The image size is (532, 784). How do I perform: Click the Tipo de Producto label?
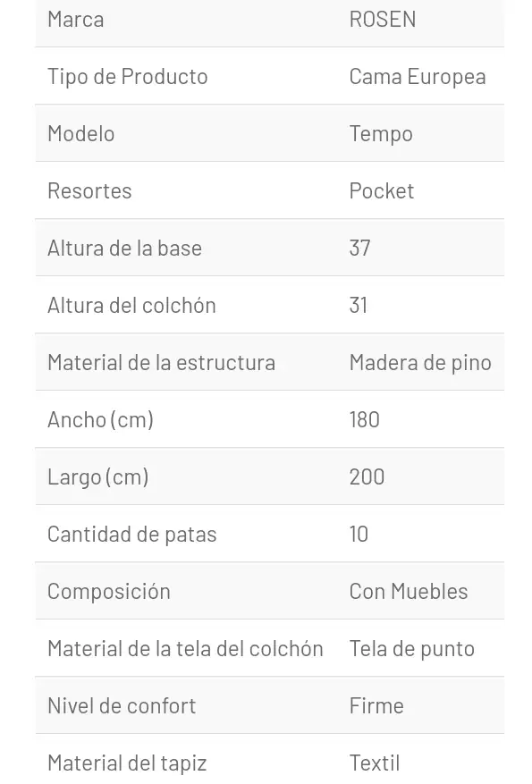tap(128, 77)
